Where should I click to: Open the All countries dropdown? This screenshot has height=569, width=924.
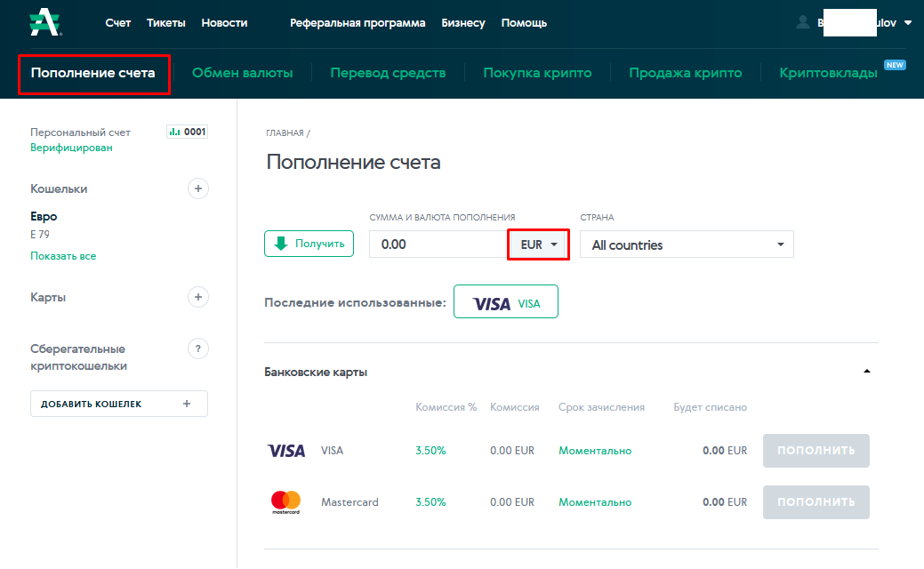[687, 244]
